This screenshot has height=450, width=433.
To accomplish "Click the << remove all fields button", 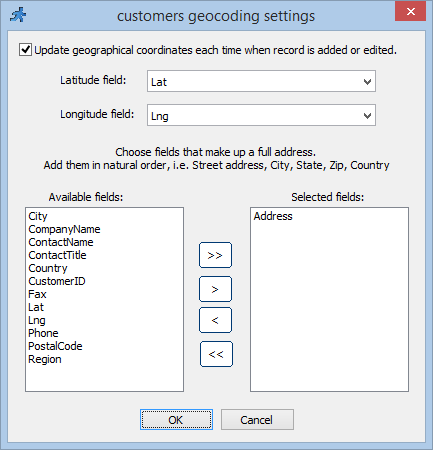I will [x=216, y=354].
